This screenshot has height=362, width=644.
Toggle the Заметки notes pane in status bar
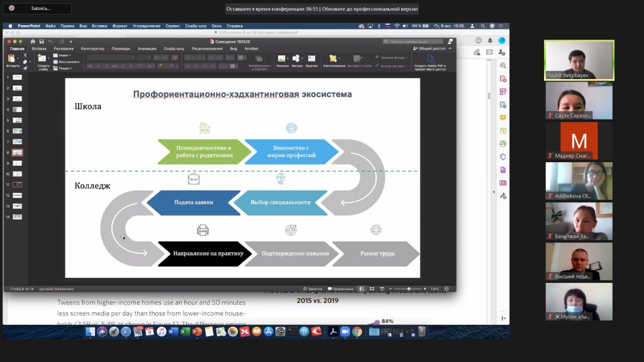[x=313, y=289]
